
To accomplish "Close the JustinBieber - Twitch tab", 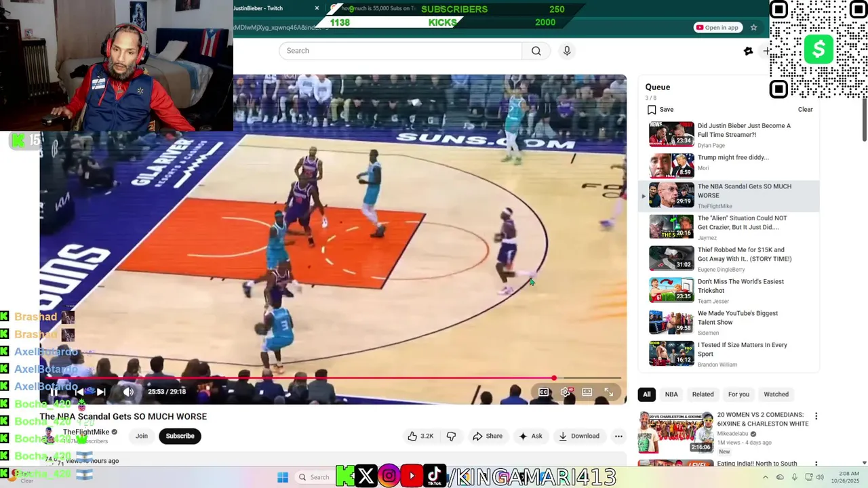I will [317, 8].
